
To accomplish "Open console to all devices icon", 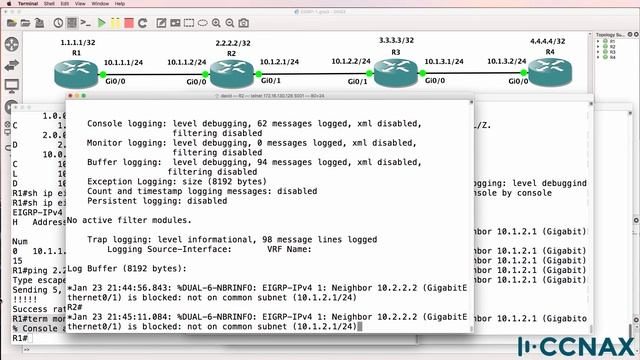I will [85, 23].
